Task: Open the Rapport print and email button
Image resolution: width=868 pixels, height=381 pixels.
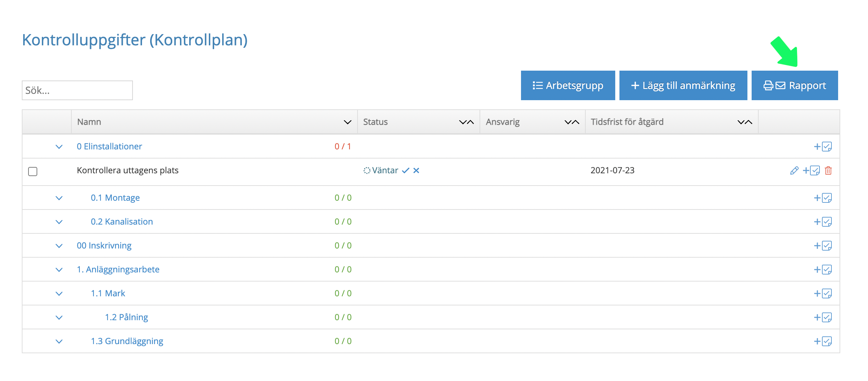Action: point(795,85)
